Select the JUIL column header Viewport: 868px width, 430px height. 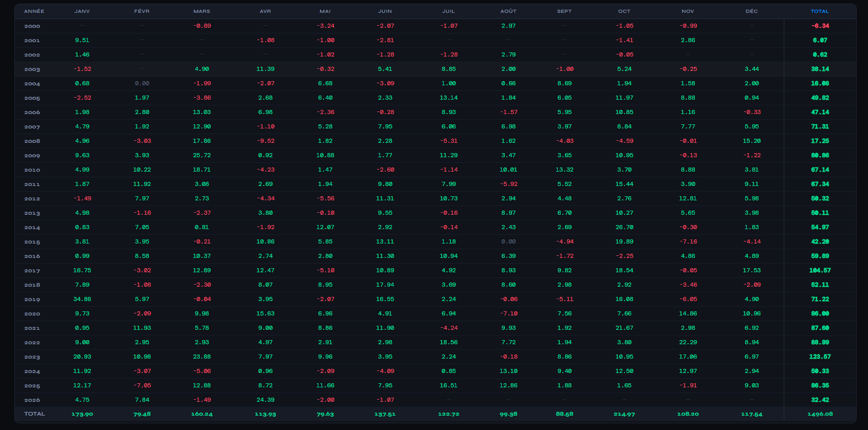(448, 11)
